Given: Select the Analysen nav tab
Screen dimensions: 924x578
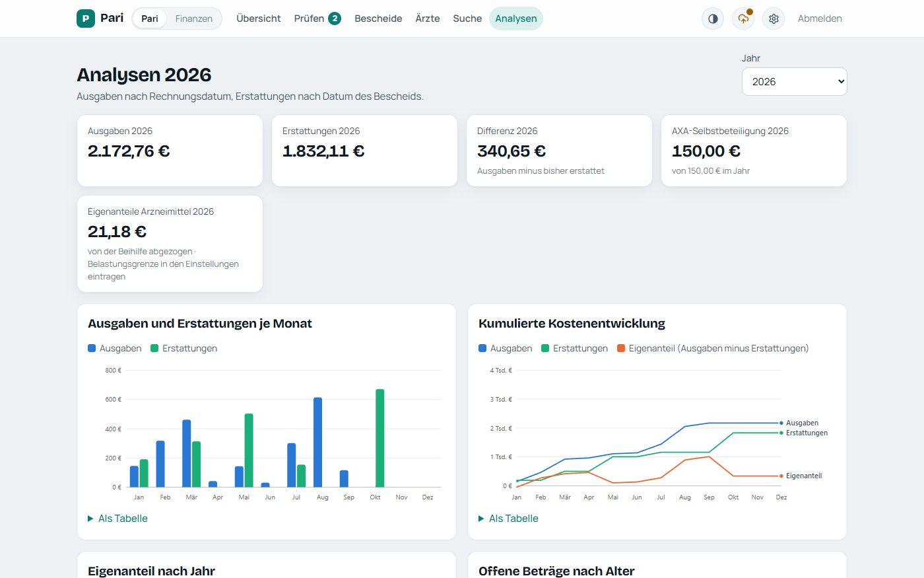Looking at the screenshot, I should click(x=516, y=18).
